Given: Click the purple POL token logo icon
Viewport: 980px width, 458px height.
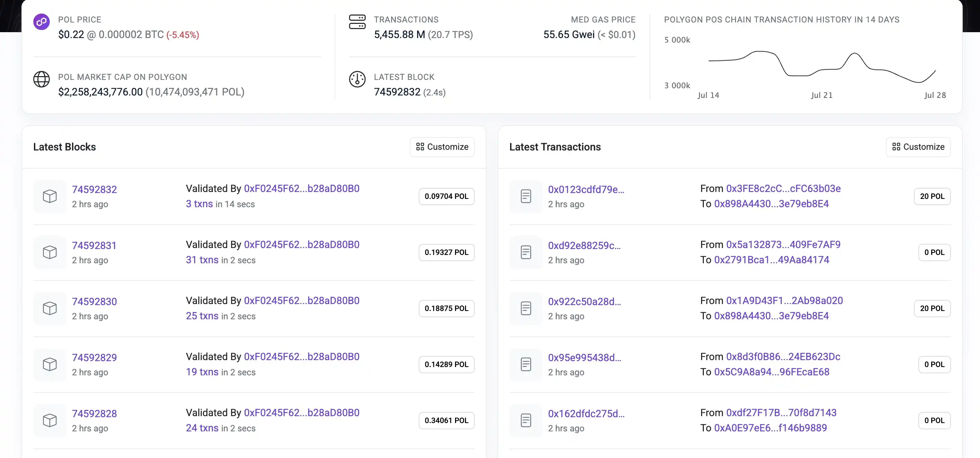Looking at the screenshot, I should click(x=42, y=22).
